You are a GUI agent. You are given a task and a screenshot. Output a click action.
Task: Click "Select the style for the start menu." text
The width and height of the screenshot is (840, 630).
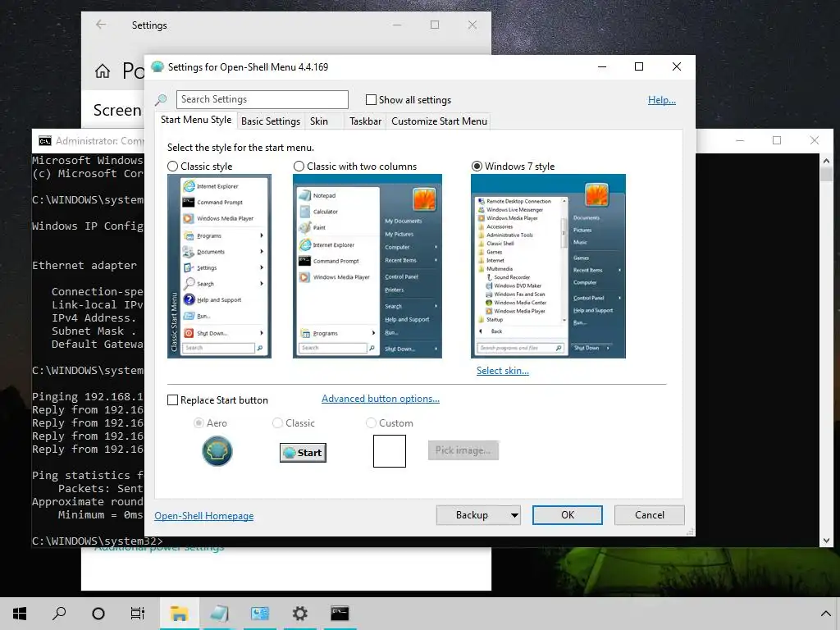click(240, 148)
